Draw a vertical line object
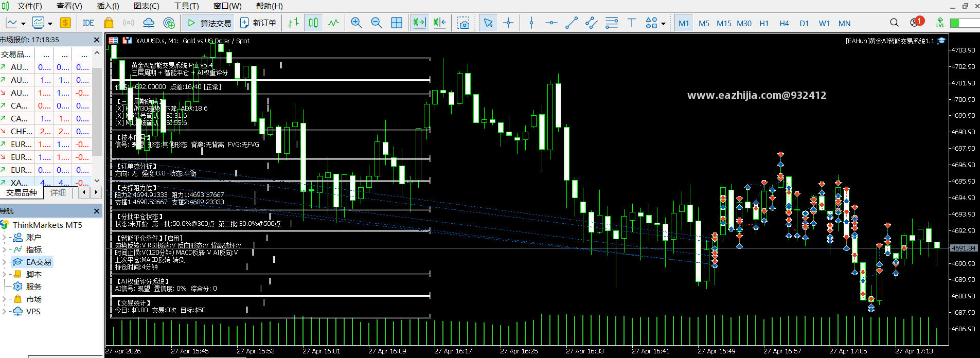 coord(531,23)
